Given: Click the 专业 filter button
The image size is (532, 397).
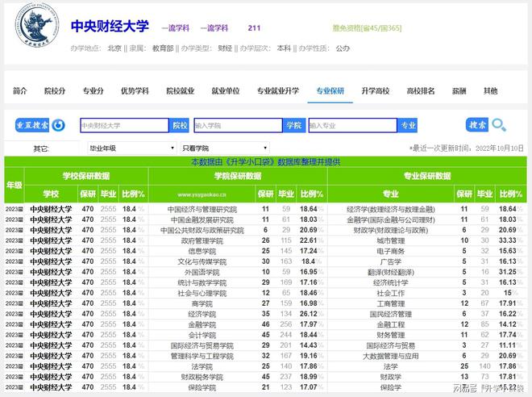Looking at the screenshot, I should pos(408,125).
